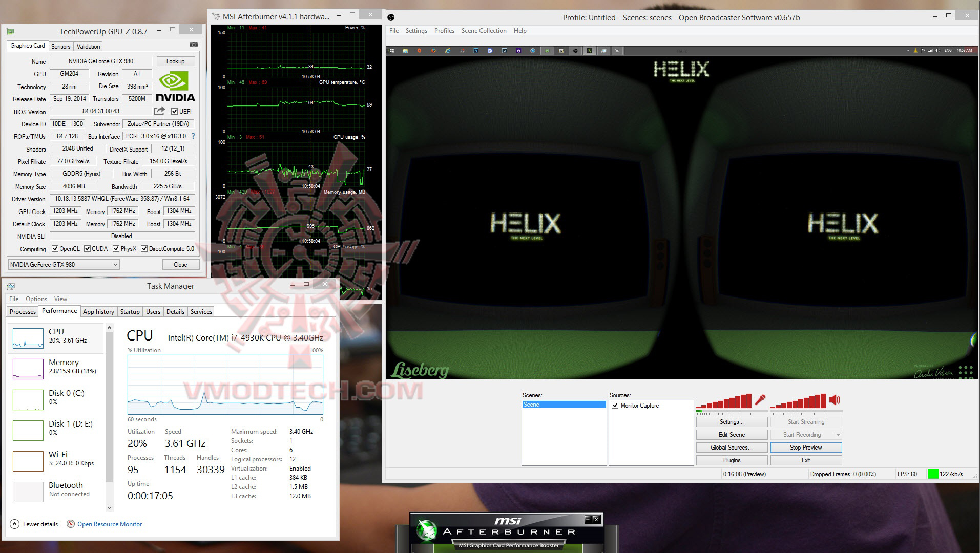Switch to the Validation tab in GPU-Z
The height and width of the screenshot is (553, 980).
[x=88, y=47]
